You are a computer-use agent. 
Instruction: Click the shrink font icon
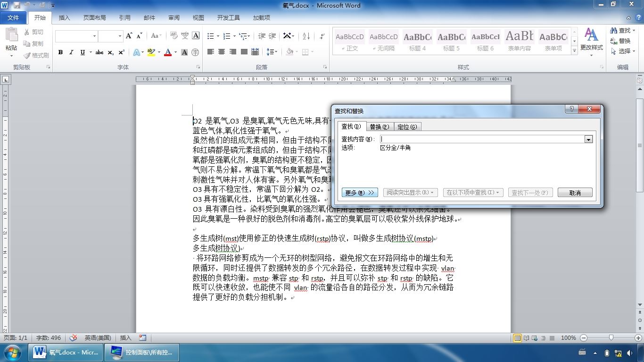pyautogui.click(x=140, y=36)
